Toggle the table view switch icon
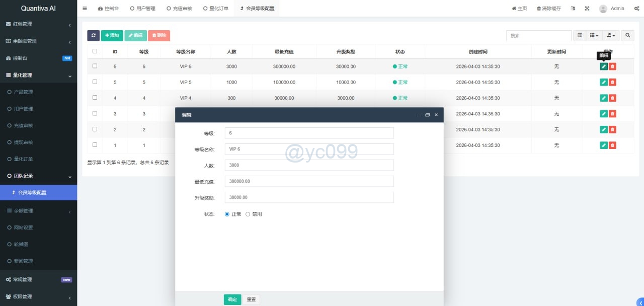Viewport: 644px width, 306px height. coord(580,36)
